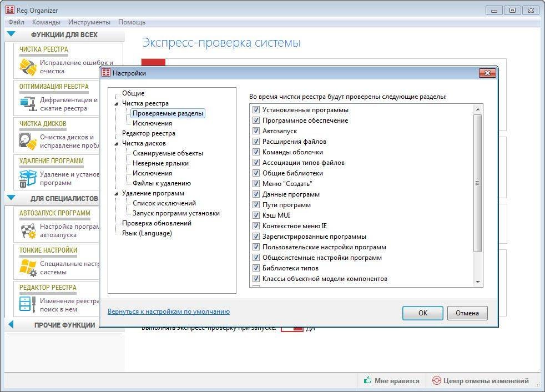545x392 pixels.
Task: Click the sections list scrollbar thumb
Action: 478,183
